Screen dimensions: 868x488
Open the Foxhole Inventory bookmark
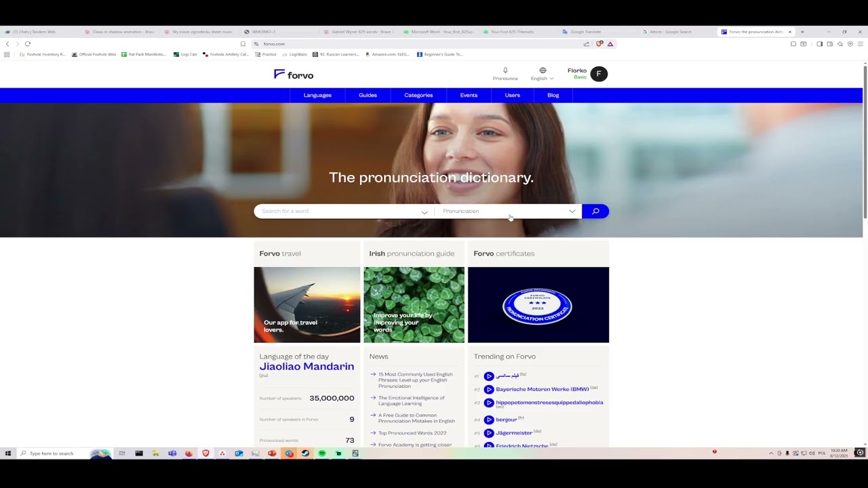pos(42,54)
